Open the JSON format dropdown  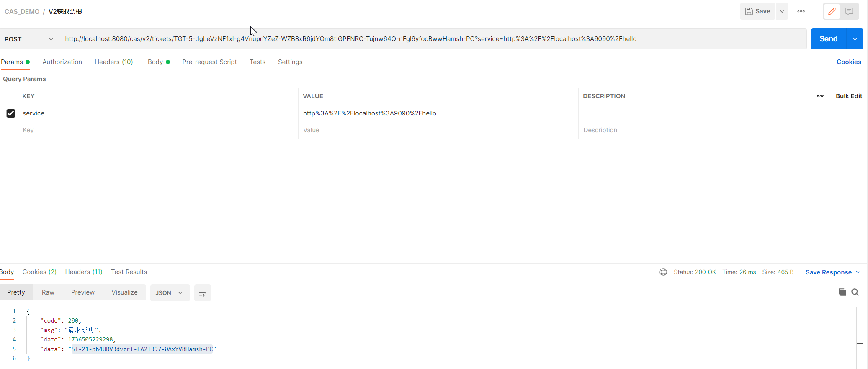[x=170, y=293]
